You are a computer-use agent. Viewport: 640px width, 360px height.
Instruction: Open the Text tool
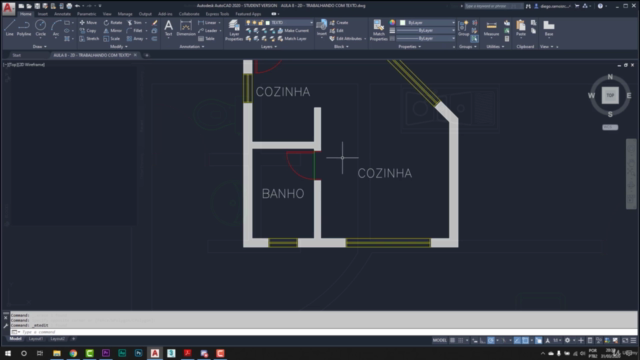tap(168, 28)
